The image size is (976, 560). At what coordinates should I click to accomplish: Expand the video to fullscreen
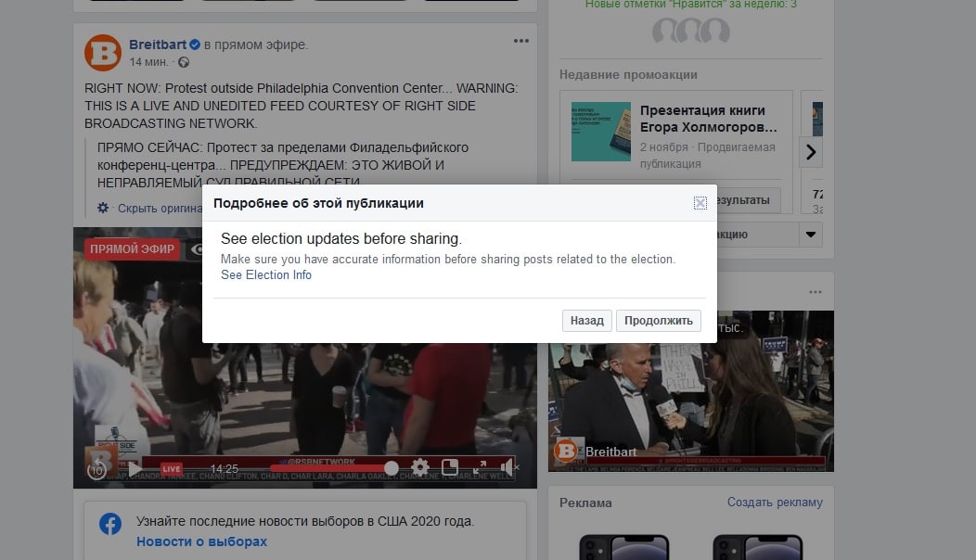480,467
